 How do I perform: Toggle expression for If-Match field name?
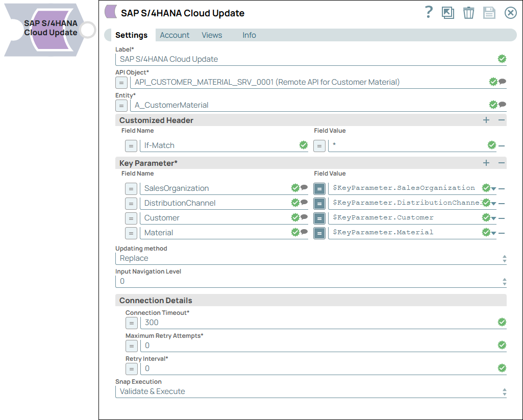tap(131, 146)
